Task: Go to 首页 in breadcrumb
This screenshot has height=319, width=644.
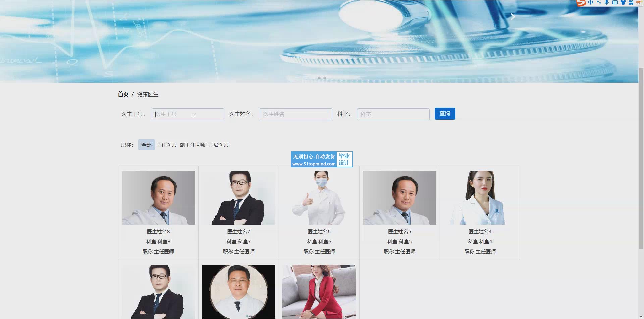Action: [123, 94]
